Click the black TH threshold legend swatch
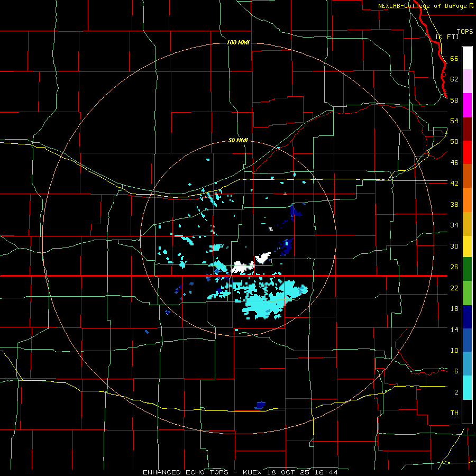Viewport: 476px width, 476px height. click(x=467, y=411)
